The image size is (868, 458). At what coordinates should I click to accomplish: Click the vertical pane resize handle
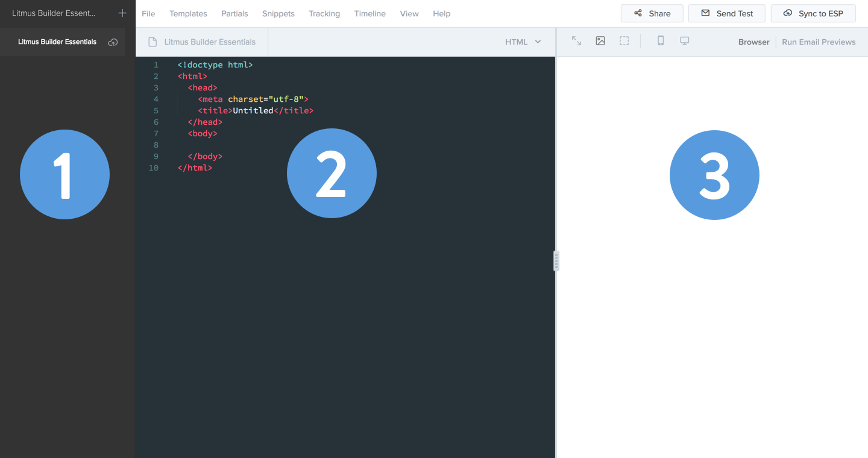(555, 260)
